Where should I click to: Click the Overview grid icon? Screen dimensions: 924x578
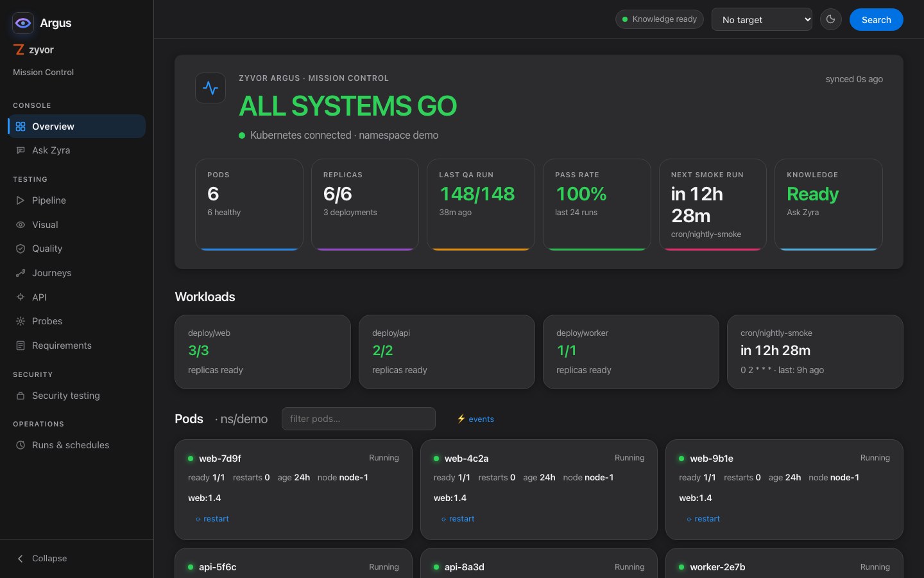coord(21,127)
